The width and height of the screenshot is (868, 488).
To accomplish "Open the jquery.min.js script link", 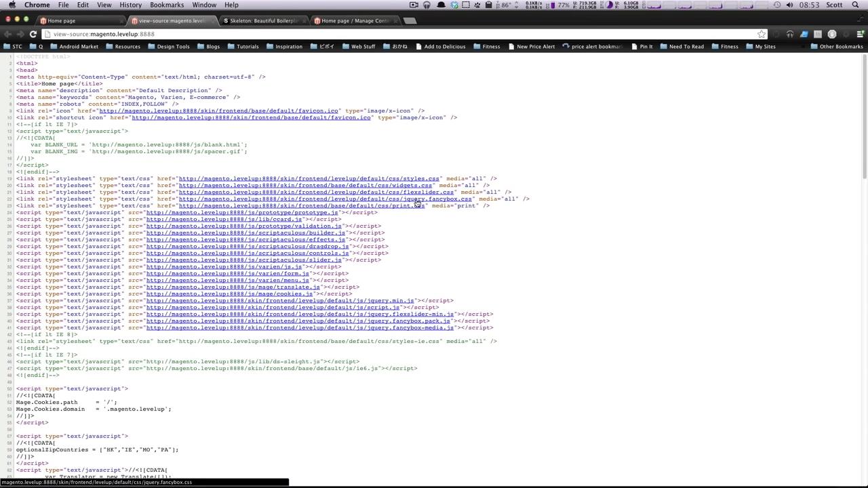I will [x=280, y=300].
